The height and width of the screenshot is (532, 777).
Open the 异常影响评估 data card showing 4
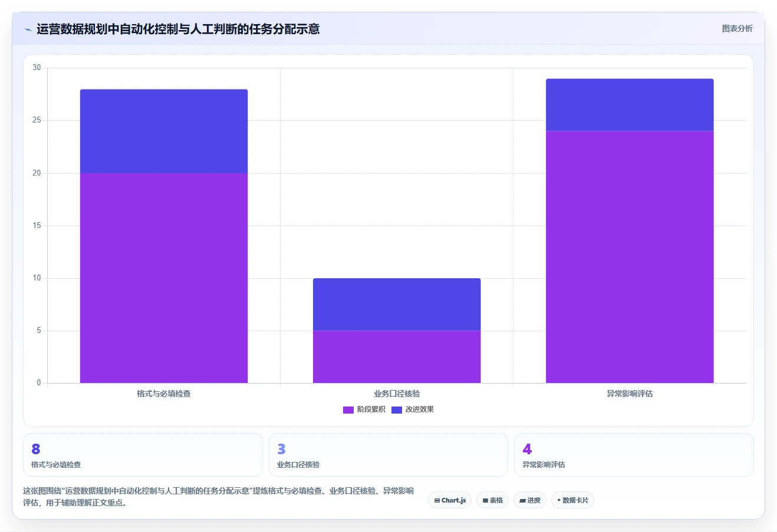(x=634, y=455)
